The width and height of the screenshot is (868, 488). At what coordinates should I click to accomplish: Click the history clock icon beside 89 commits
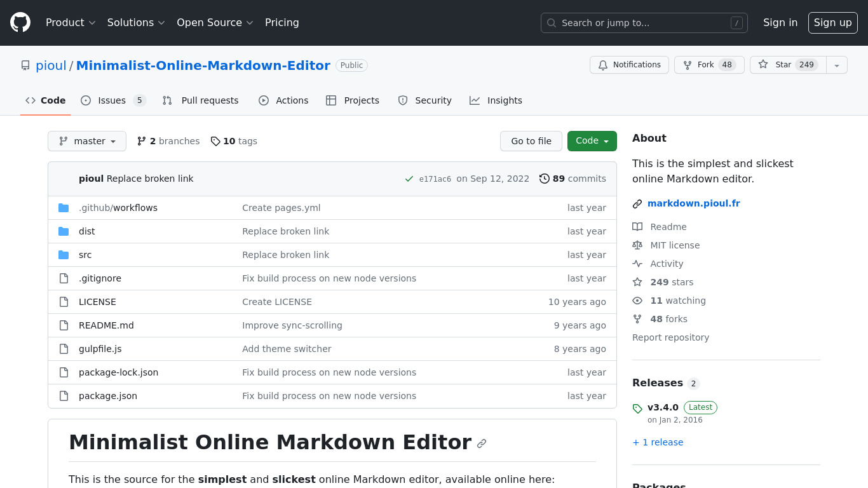click(545, 179)
